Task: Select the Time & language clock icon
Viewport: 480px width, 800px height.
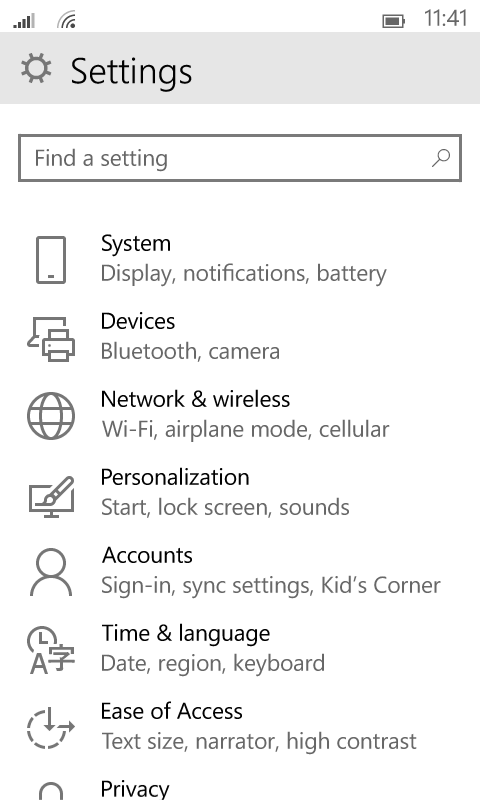Action: (51, 649)
